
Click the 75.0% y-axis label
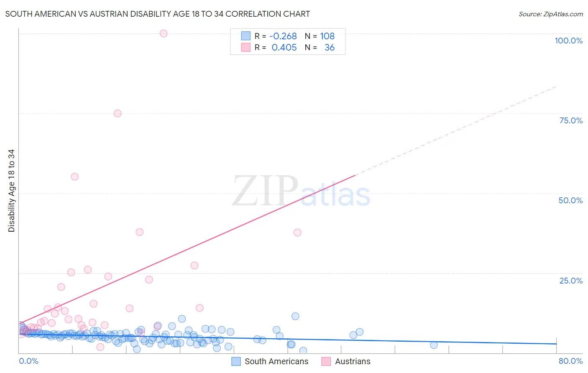[571, 120]
